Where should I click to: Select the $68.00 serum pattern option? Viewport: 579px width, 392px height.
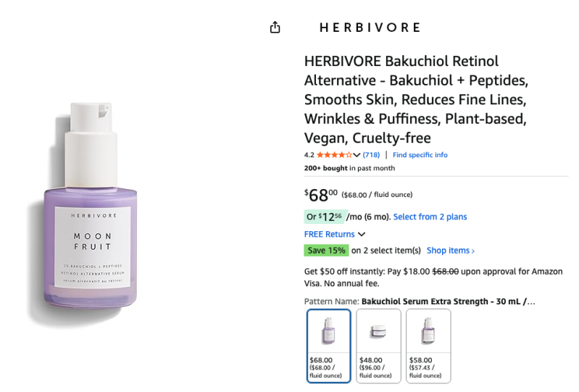(329, 346)
